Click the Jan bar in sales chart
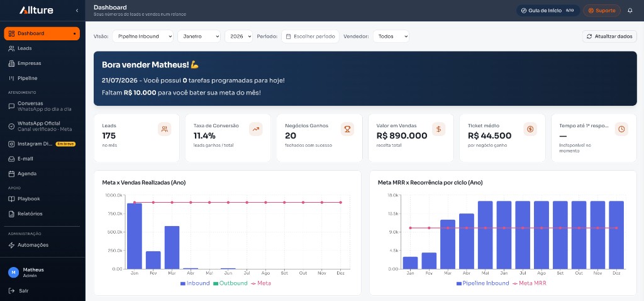Image resolution: width=644 pixels, height=301 pixels. tap(135, 236)
